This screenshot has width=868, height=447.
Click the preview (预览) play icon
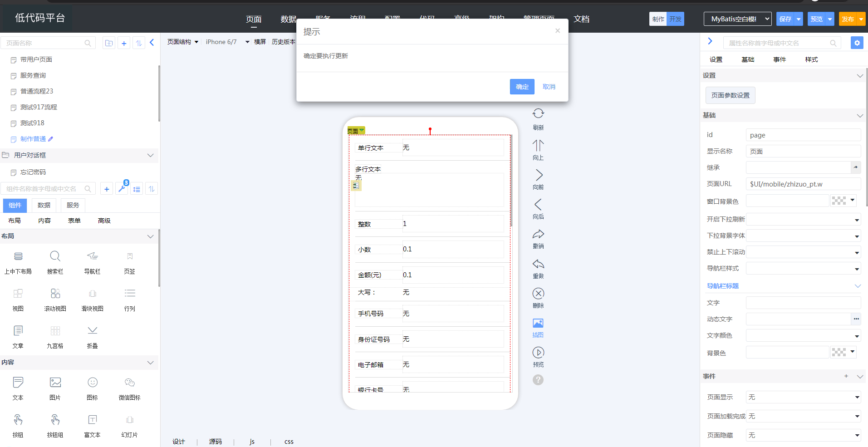pos(538,353)
